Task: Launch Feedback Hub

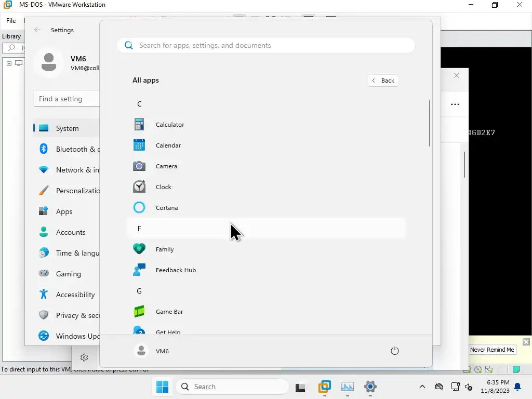Action: point(266,270)
